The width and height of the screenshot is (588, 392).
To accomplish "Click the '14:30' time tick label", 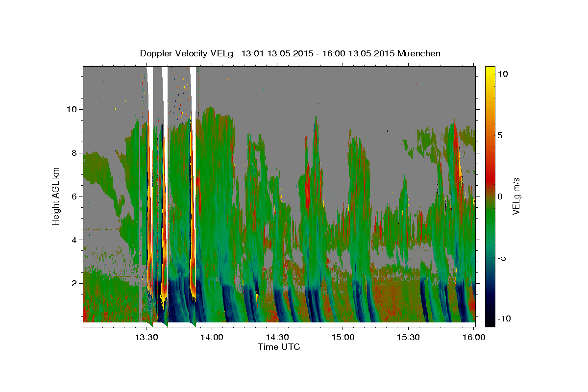I will pos(277,337).
